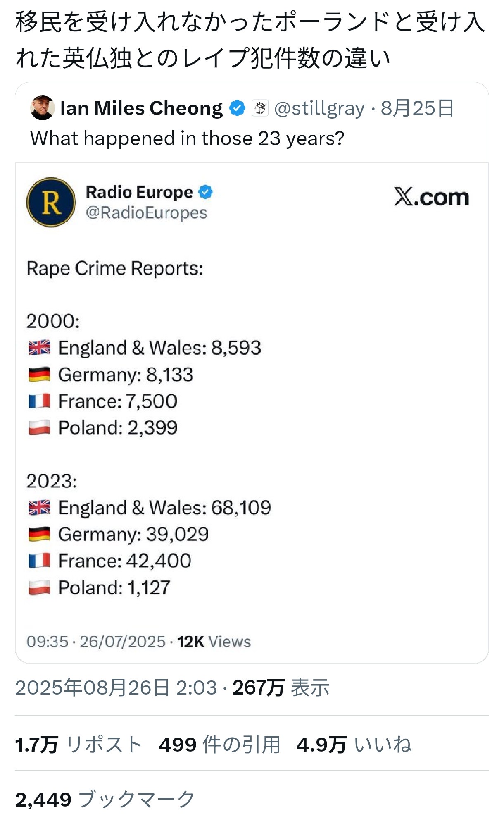504x814 pixels.
Task: View the 1.7万 リポスト list
Action: [x=78, y=745]
